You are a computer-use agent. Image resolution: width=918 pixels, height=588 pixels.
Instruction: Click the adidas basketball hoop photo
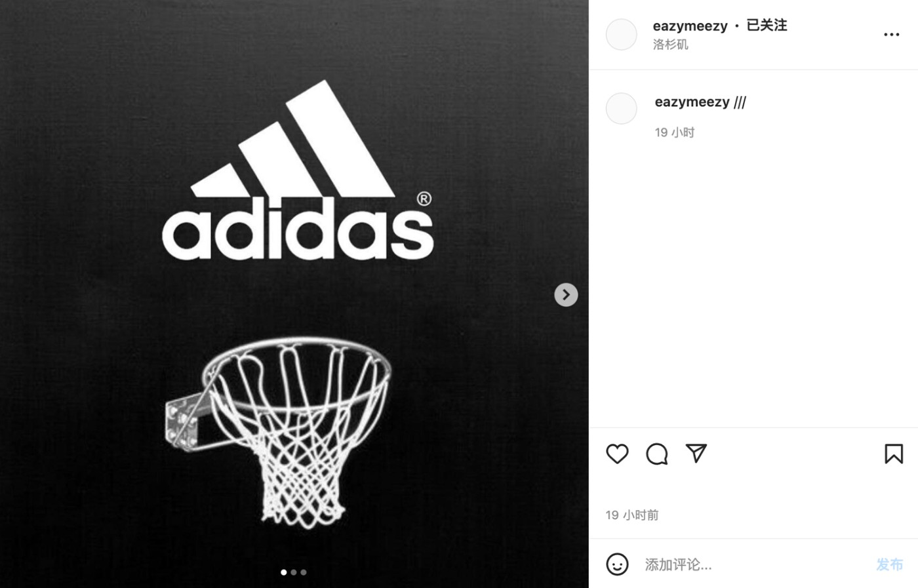294,294
